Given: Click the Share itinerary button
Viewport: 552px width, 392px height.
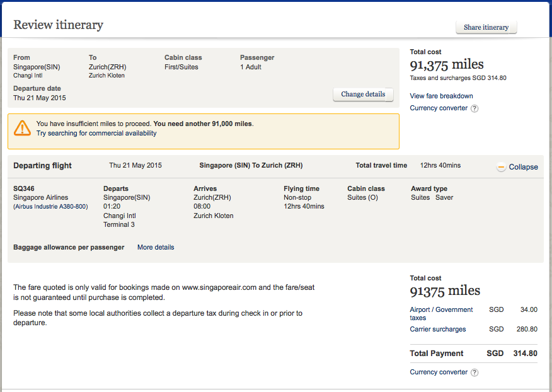Looking at the screenshot, I should (486, 27).
